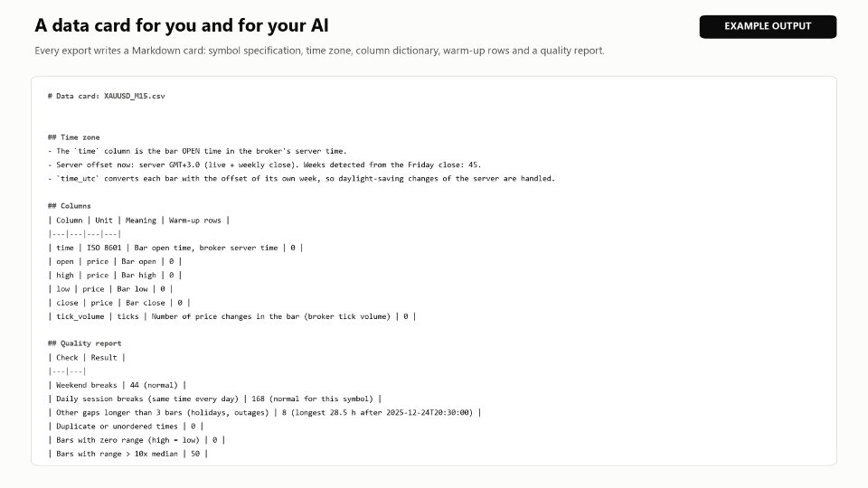This screenshot has height=488, width=868.
Task: Click the line about the bar OPEN time
Action: tap(197, 151)
